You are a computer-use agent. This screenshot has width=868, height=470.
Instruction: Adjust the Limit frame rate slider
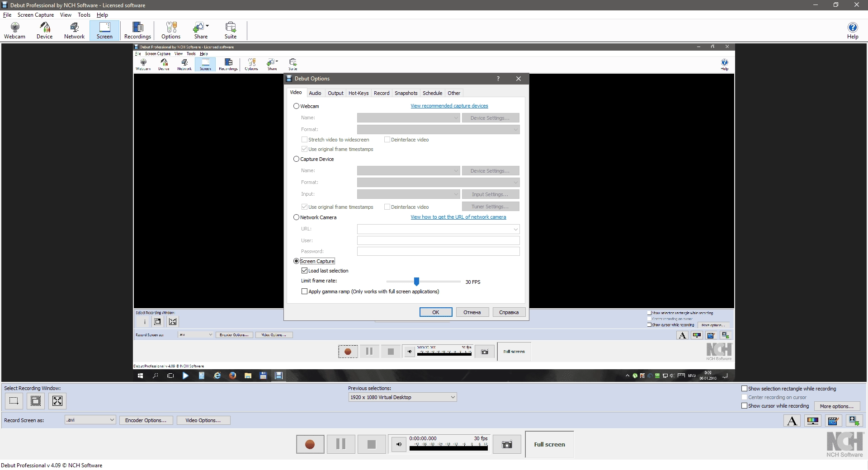click(416, 282)
